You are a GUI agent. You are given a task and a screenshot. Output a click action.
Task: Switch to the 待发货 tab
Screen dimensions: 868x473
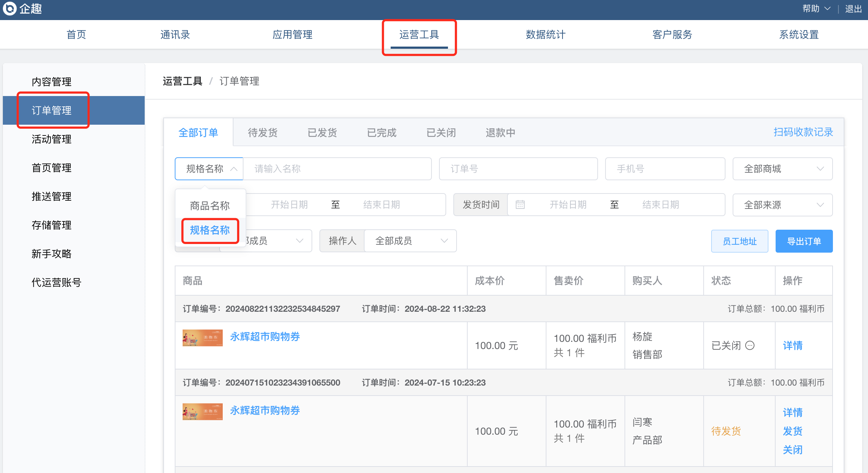click(x=263, y=133)
